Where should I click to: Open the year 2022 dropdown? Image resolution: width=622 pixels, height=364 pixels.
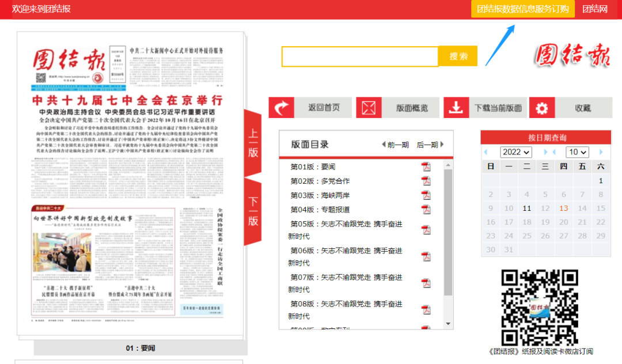coord(515,152)
